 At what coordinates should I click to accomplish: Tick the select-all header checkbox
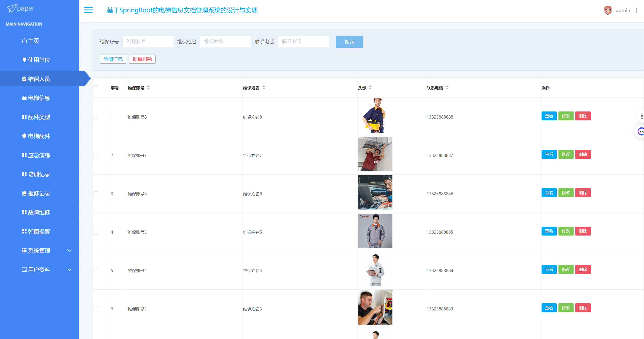point(96,88)
